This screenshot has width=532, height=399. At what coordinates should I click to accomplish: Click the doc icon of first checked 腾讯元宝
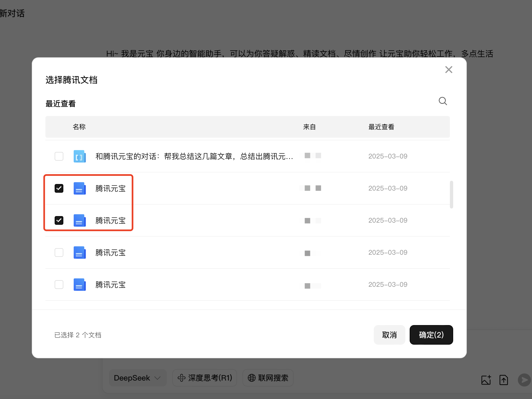coord(80,188)
